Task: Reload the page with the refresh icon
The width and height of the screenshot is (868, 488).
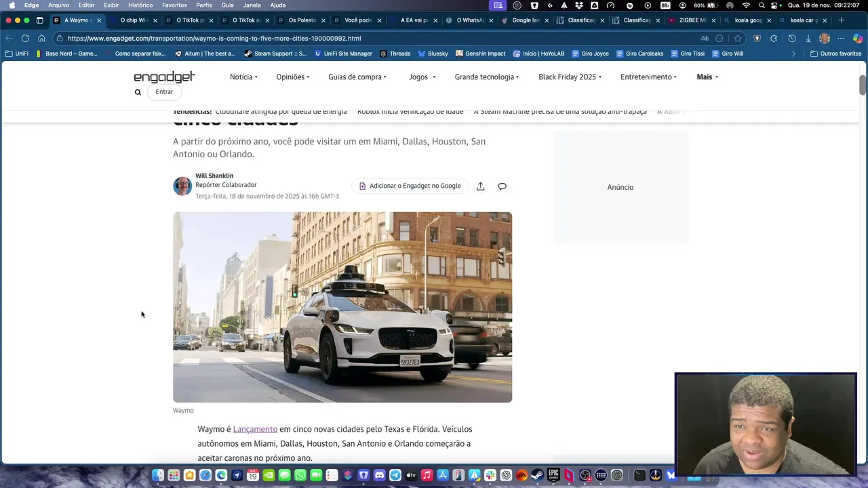Action: pyautogui.click(x=25, y=39)
